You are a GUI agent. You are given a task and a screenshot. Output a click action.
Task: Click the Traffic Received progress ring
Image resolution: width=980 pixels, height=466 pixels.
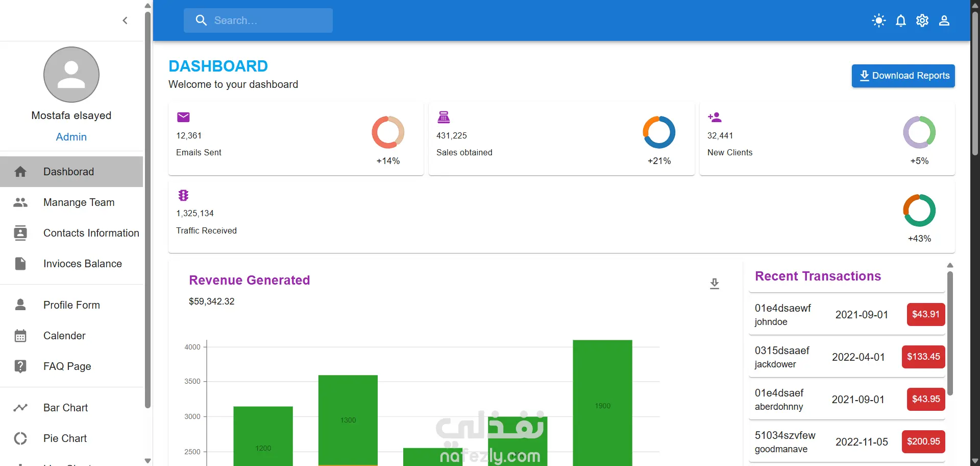(x=919, y=210)
